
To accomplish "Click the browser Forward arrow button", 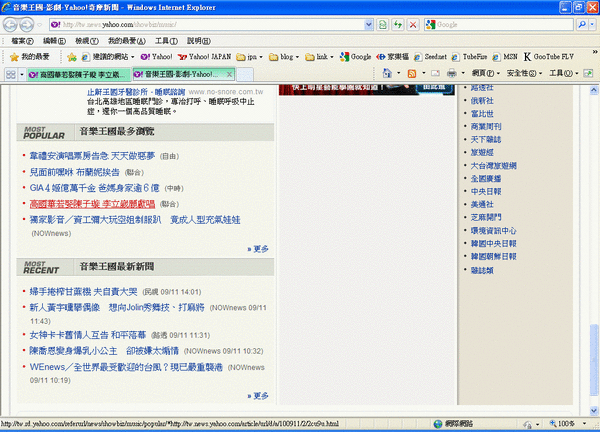I will tap(26, 25).
